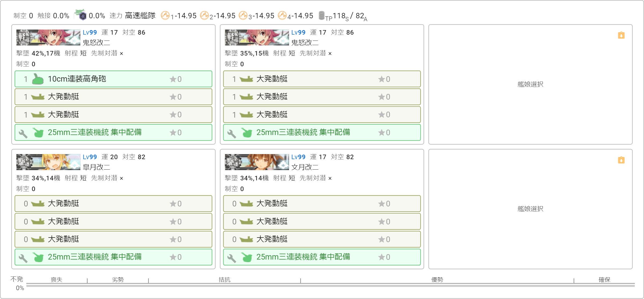Open 文月改二 ship banner thumbnail
Image resolution: width=644 pixels, height=299 pixels.
point(257,162)
